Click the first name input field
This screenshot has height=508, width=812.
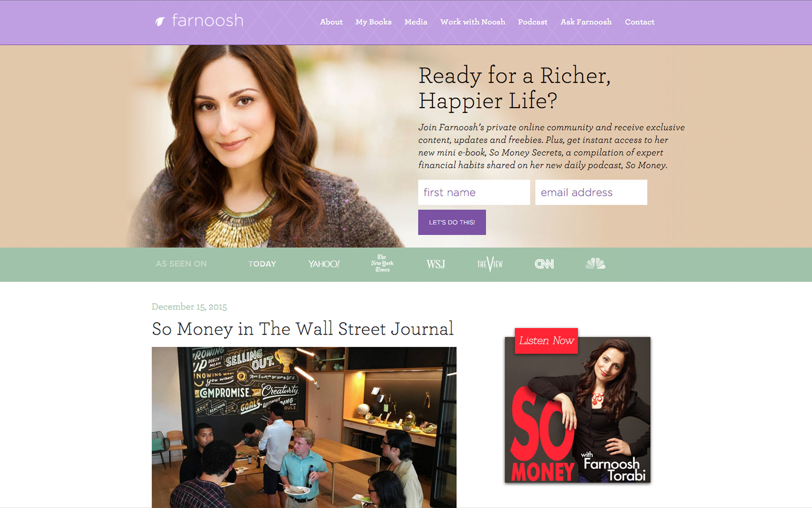[474, 192]
